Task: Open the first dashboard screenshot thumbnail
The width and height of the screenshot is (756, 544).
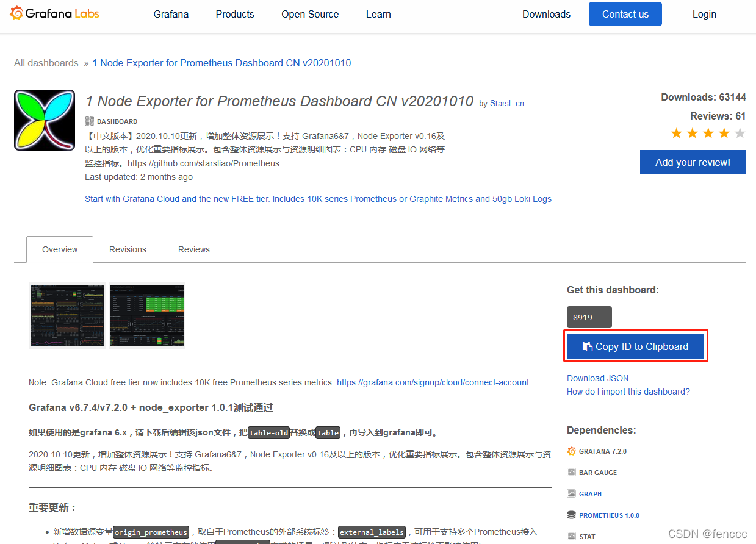Action: [67, 316]
